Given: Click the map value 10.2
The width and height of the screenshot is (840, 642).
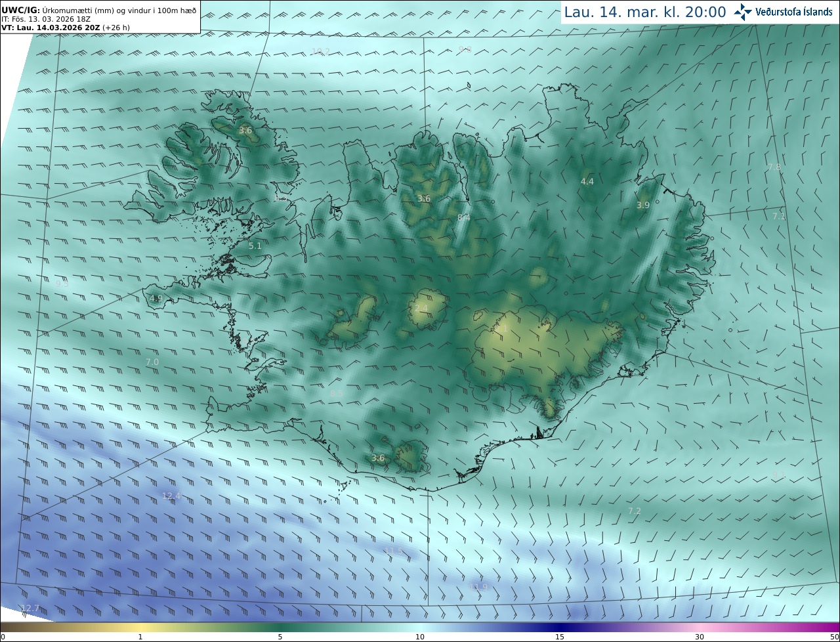Looking at the screenshot, I should pos(320,51).
